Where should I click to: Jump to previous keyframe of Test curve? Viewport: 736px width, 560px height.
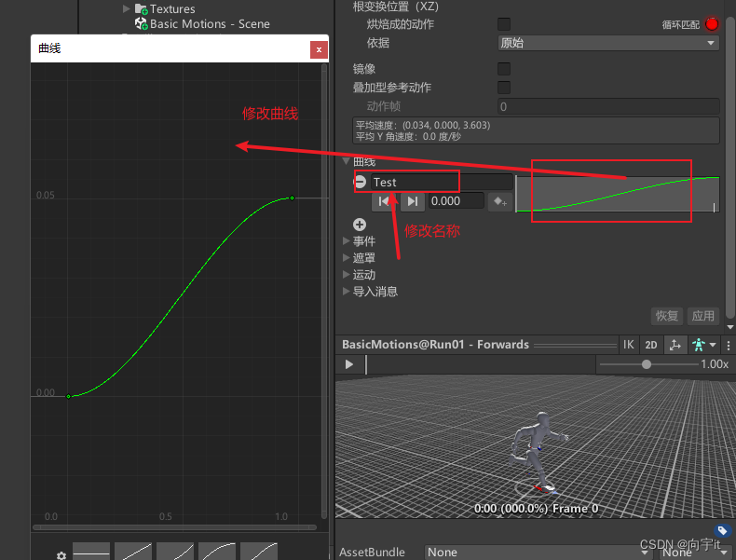(x=384, y=201)
